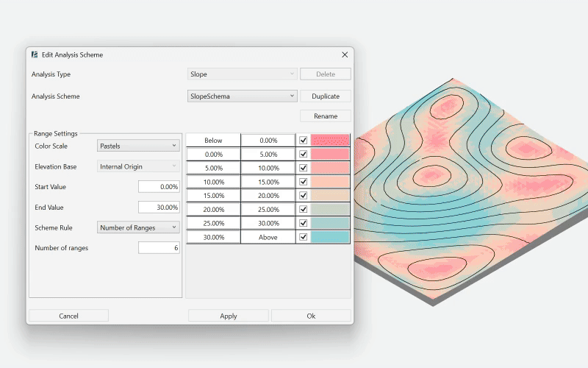Image resolution: width=588 pixels, height=368 pixels.
Task: Click the teal swatch for Above range
Action: click(x=331, y=237)
